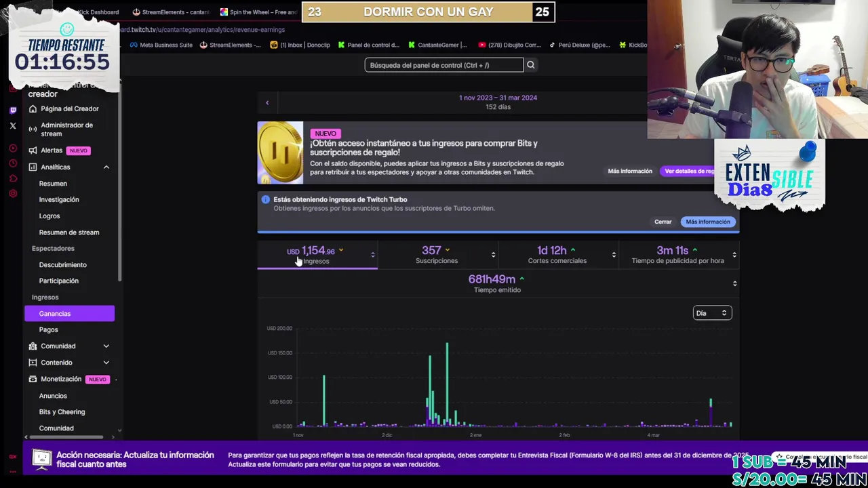
Task: Open the Inbox Donoclip bookmark
Action: click(x=300, y=45)
